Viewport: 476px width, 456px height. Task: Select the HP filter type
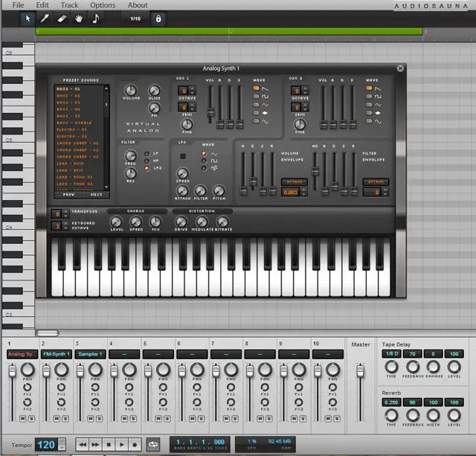[x=147, y=161]
